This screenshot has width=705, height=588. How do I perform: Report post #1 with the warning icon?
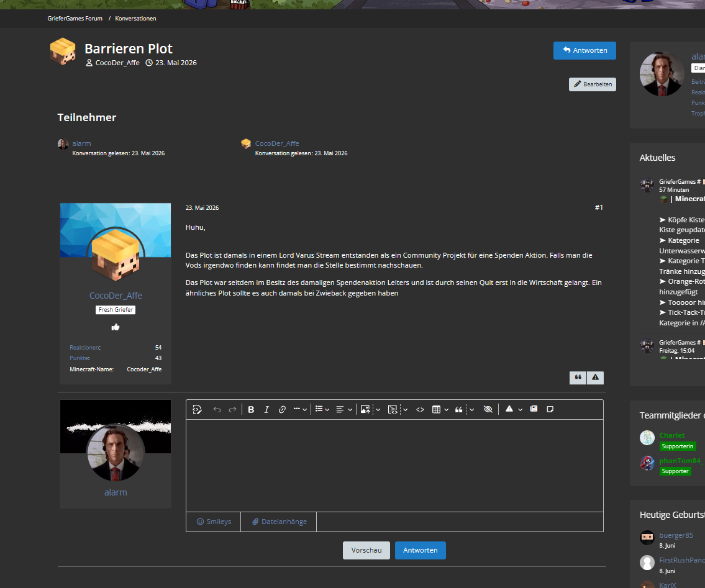595,378
